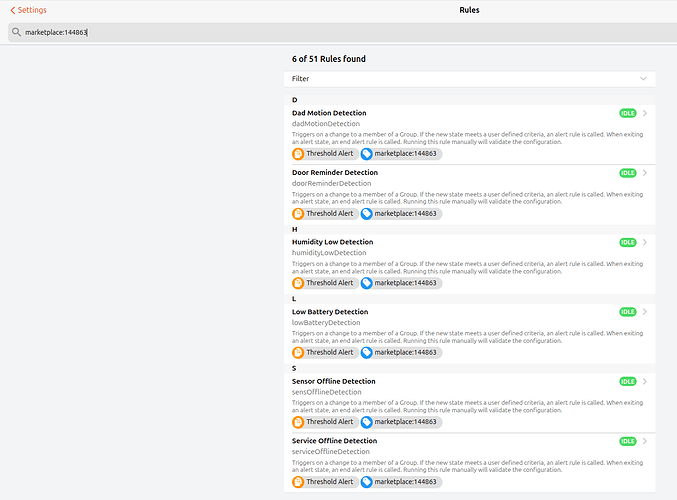Click blue tag icon for Service Offline Detection
677x500 pixels.
[x=367, y=482]
